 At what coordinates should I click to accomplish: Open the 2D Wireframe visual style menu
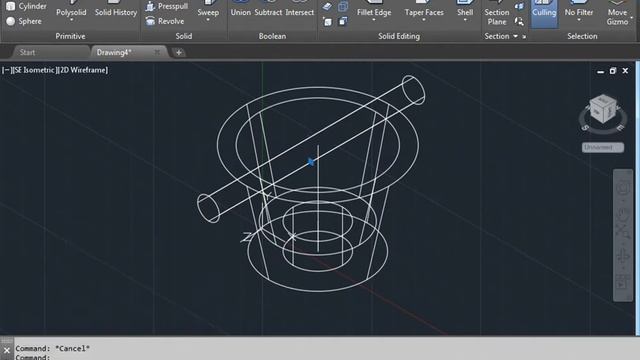[x=83, y=70]
